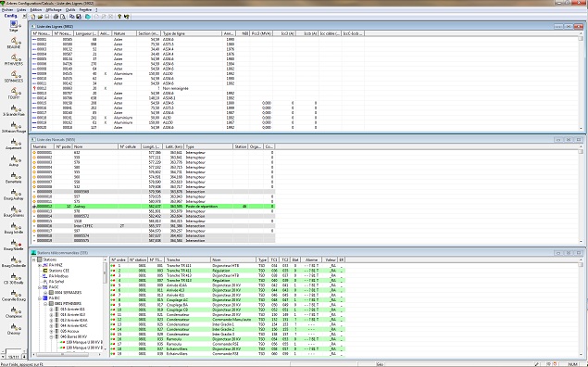Open the Outils menu
Screen dimensions: 588x367
(70, 10)
